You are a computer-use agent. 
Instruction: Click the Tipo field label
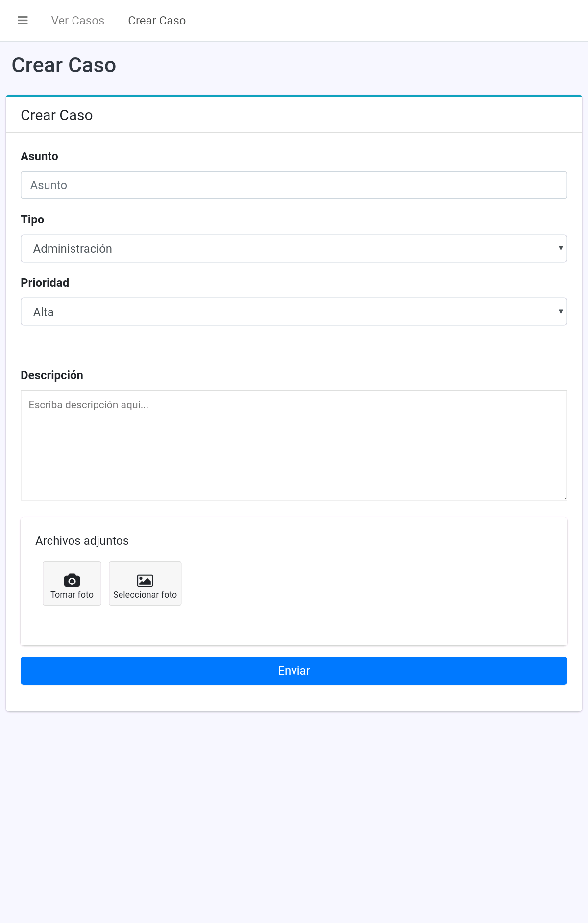click(x=32, y=219)
